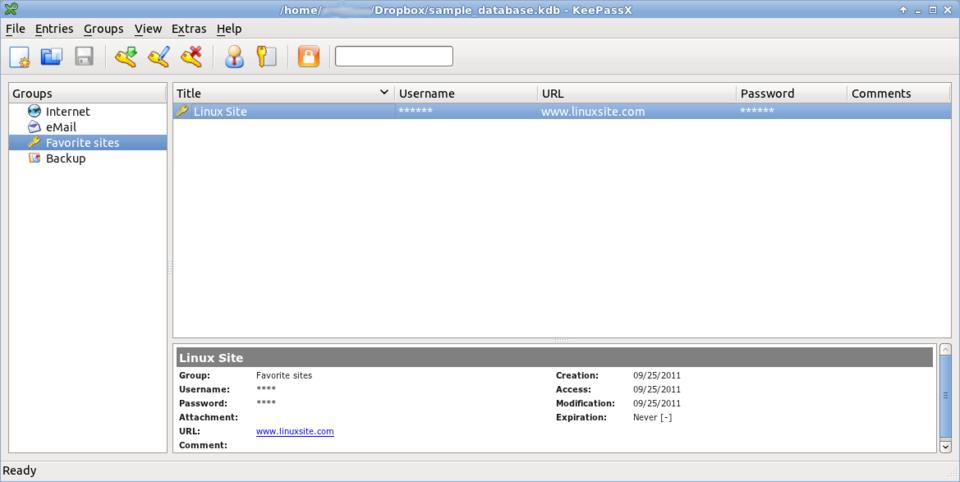Click the icon beside Backup group
This screenshot has height=482, width=960.
coord(34,158)
